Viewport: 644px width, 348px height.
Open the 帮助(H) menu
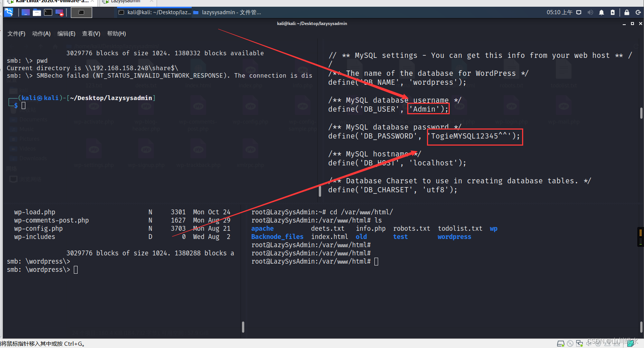click(116, 34)
